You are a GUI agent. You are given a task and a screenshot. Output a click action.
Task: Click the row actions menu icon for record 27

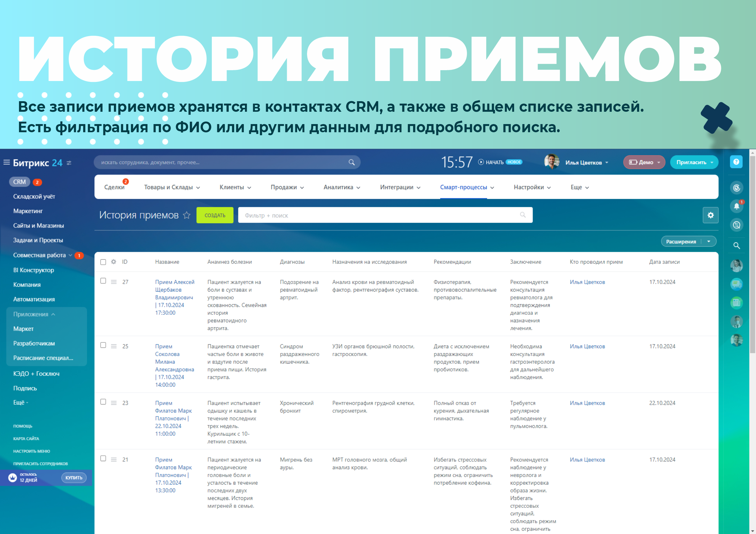[114, 282]
